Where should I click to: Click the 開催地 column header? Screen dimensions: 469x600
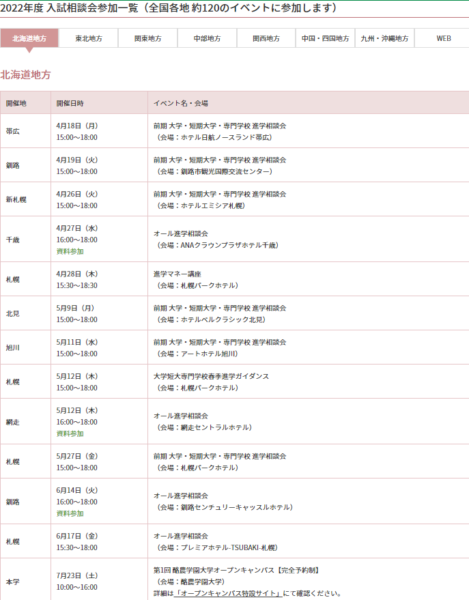16,103
